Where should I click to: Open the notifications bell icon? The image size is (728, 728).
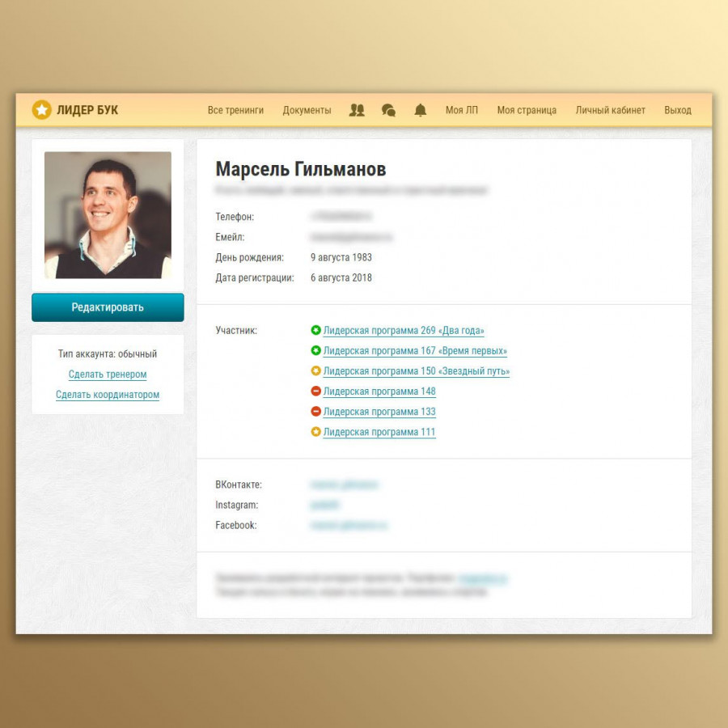point(420,110)
